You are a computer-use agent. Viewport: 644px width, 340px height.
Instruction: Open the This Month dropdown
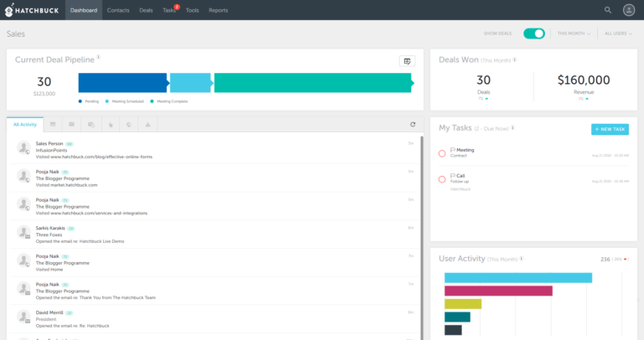tap(574, 33)
